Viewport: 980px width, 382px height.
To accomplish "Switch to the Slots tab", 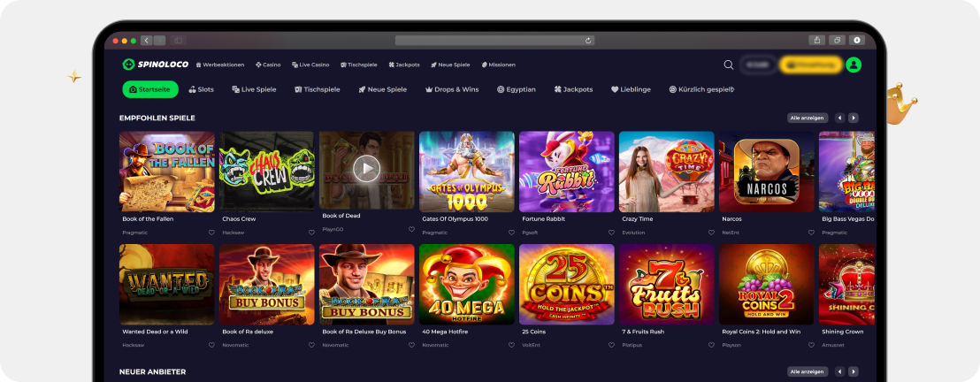I will pos(202,89).
